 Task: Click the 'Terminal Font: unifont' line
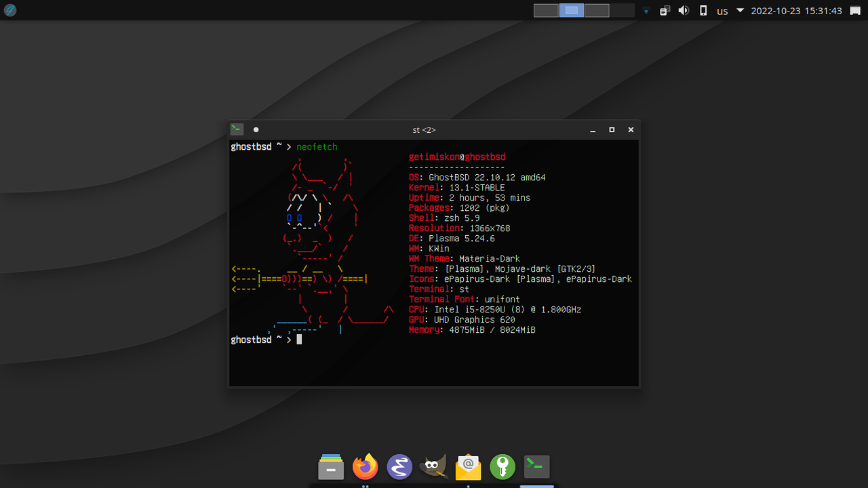coord(465,300)
